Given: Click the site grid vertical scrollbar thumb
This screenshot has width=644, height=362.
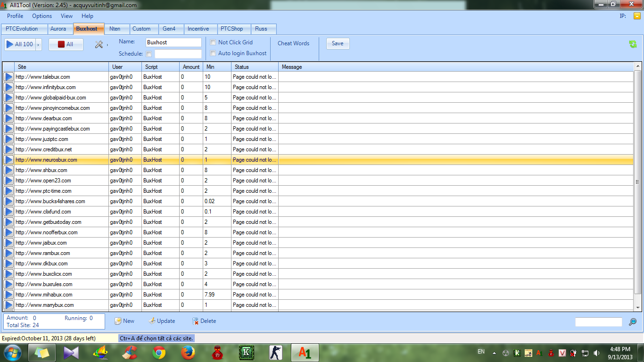Looking at the screenshot, I should tap(637, 182).
